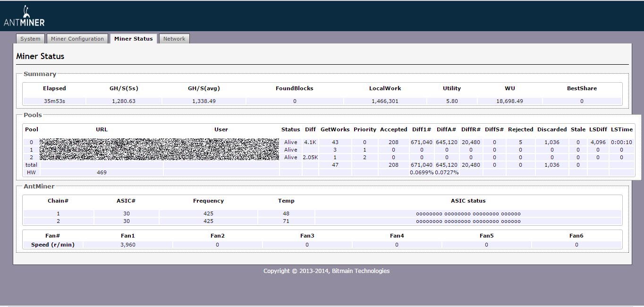The width and height of the screenshot is (644, 307).
Task: Click chain 1 ASIC status string
Action: click(x=468, y=213)
